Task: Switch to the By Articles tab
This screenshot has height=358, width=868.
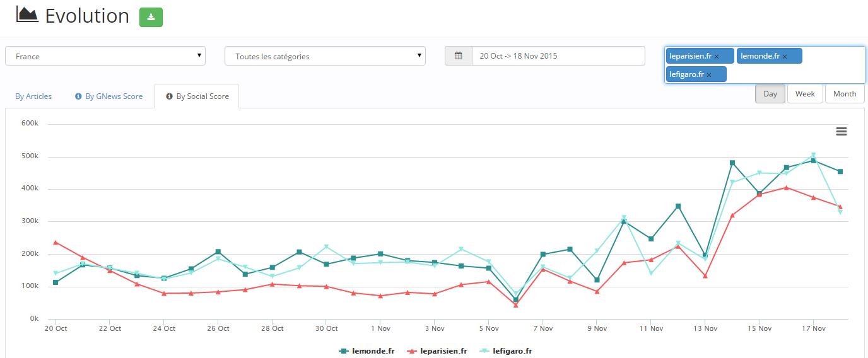Action: tap(33, 96)
